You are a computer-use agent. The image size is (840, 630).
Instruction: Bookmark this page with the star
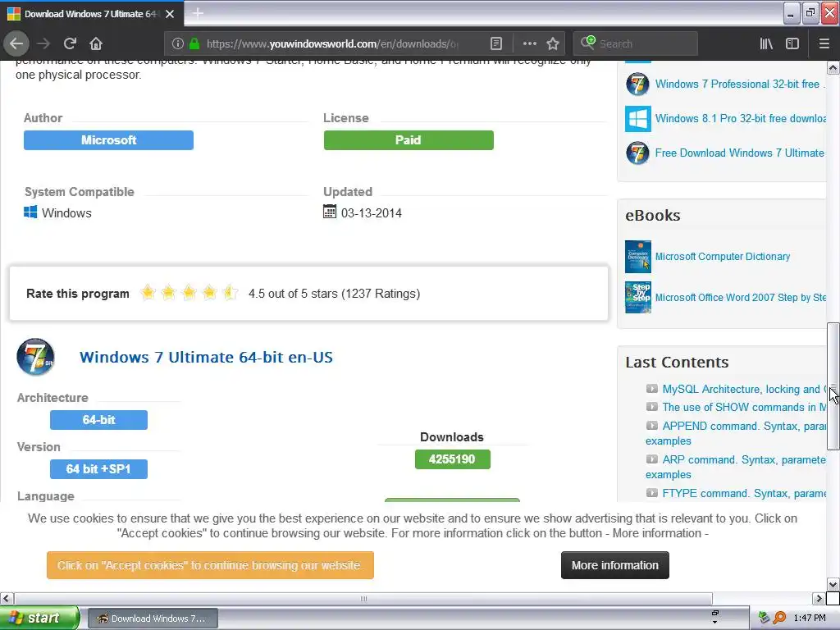[x=553, y=43]
